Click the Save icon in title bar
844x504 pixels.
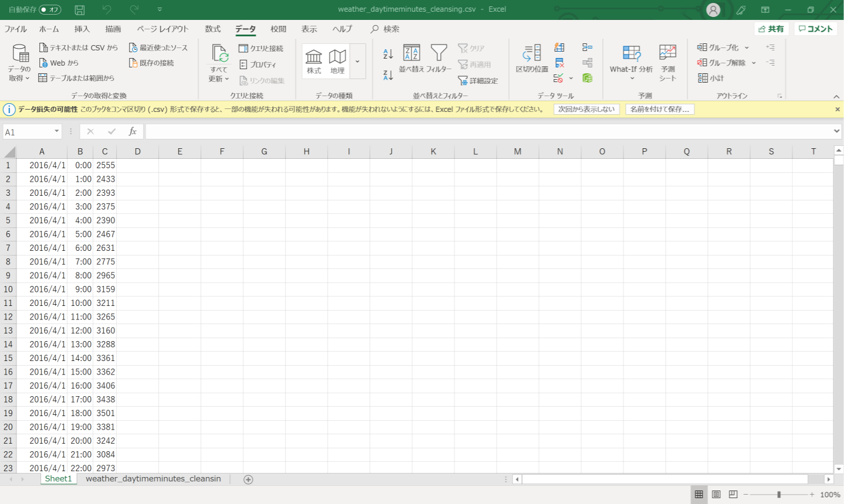(x=80, y=9)
